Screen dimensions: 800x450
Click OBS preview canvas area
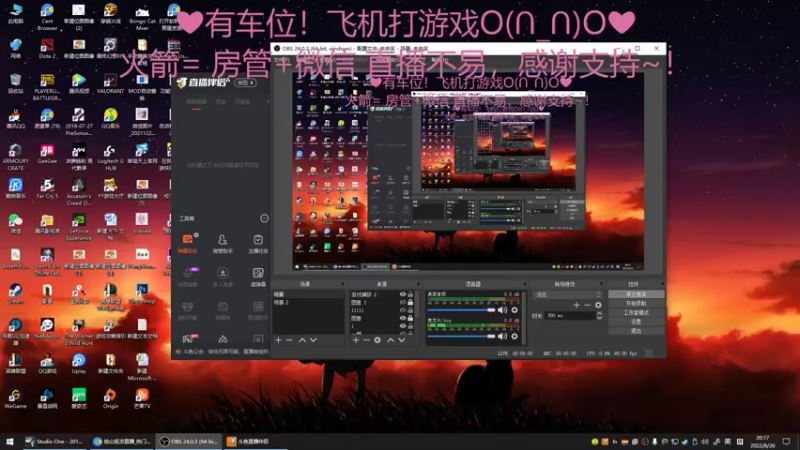coord(468,170)
